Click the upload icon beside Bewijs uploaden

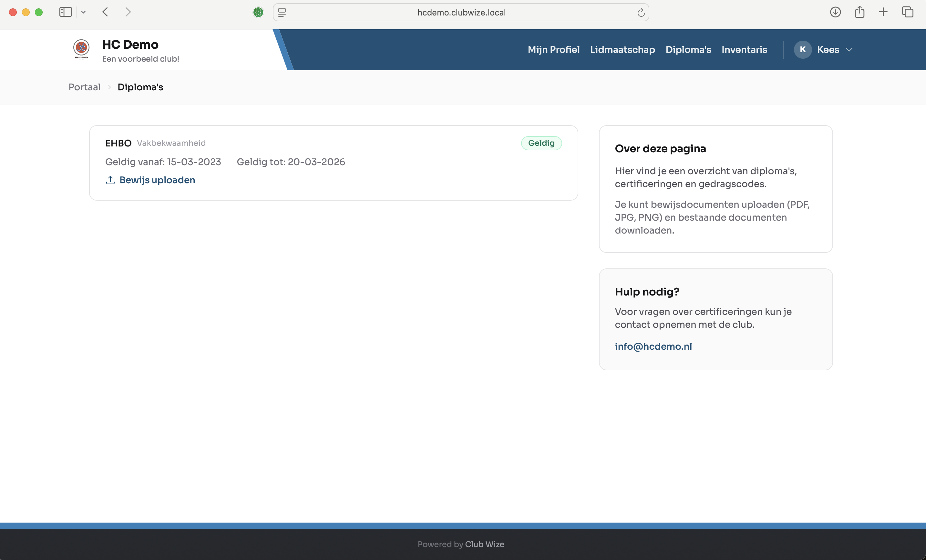[x=110, y=180]
